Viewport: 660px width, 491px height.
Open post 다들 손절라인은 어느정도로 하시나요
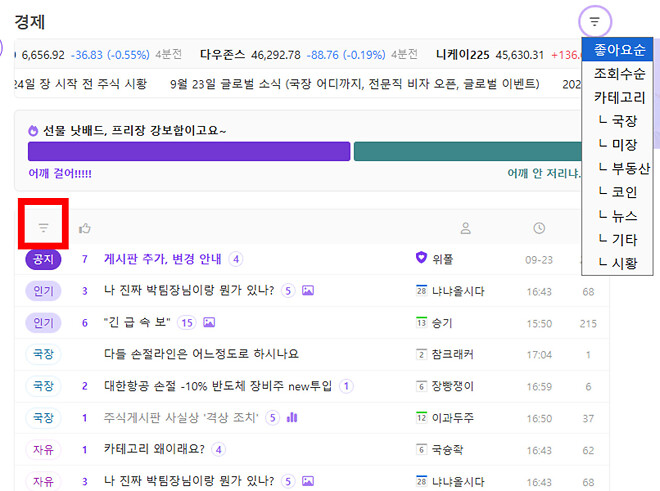[x=201, y=354]
